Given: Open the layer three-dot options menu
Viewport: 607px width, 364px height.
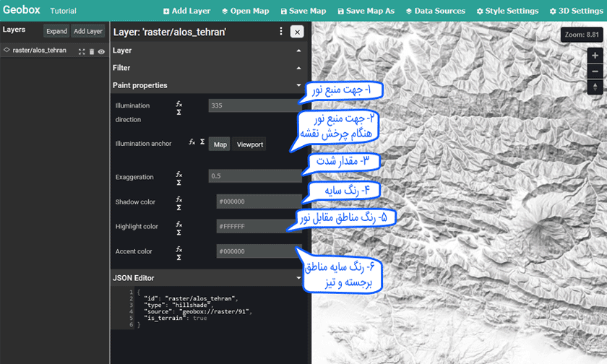Looking at the screenshot, I should point(281,32).
